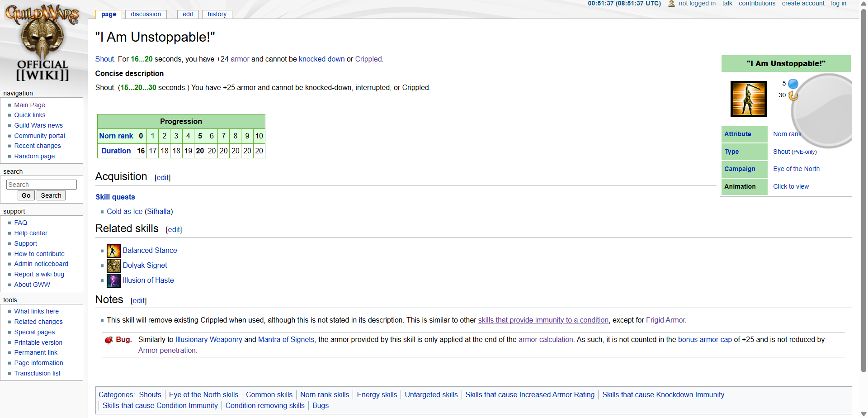
Task: Click the blue energy cost icon
Action: [793, 84]
